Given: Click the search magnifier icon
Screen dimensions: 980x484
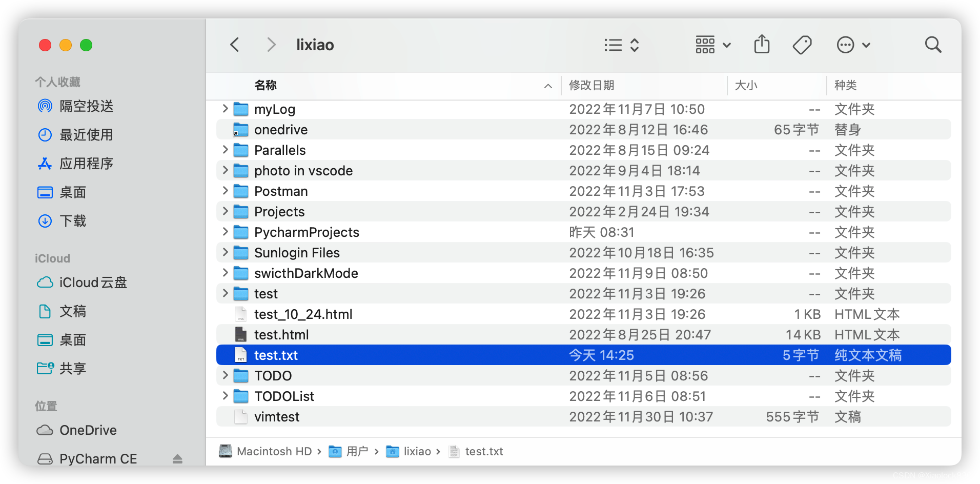Looking at the screenshot, I should pos(933,45).
